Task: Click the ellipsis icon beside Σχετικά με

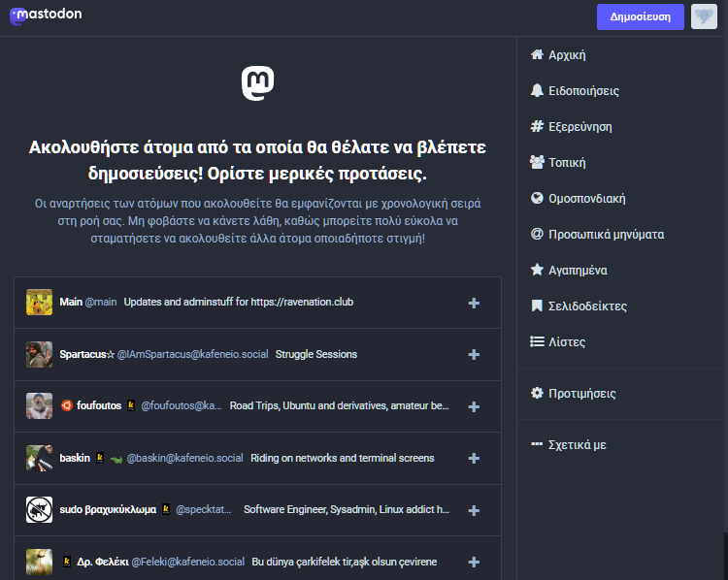Action: pyautogui.click(x=537, y=444)
